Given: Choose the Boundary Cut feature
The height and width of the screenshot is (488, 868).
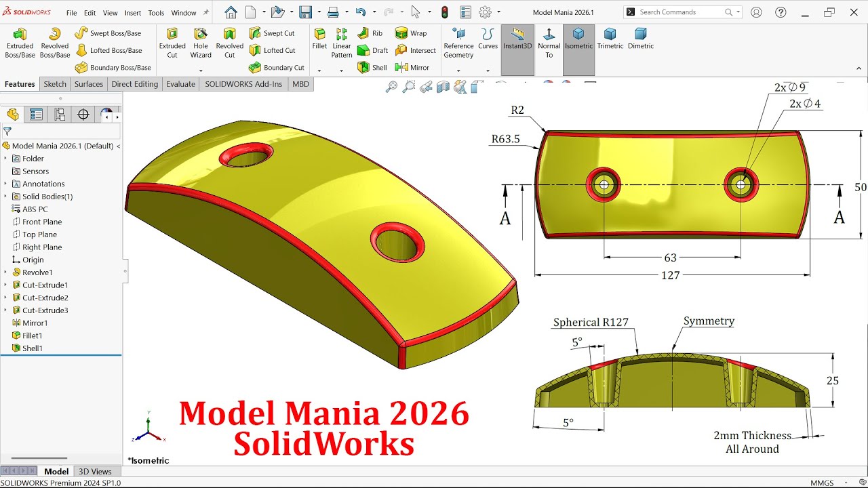Looking at the screenshot, I should point(277,68).
